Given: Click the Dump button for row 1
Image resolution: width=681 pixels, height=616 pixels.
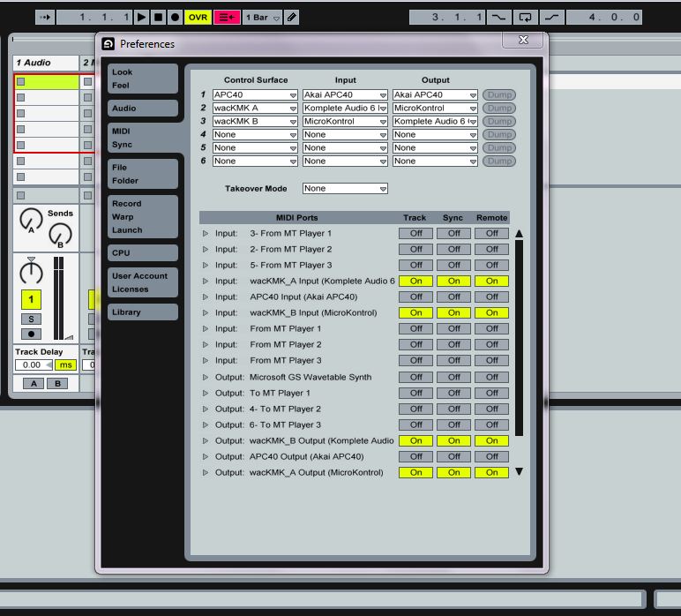Looking at the screenshot, I should pos(499,94).
